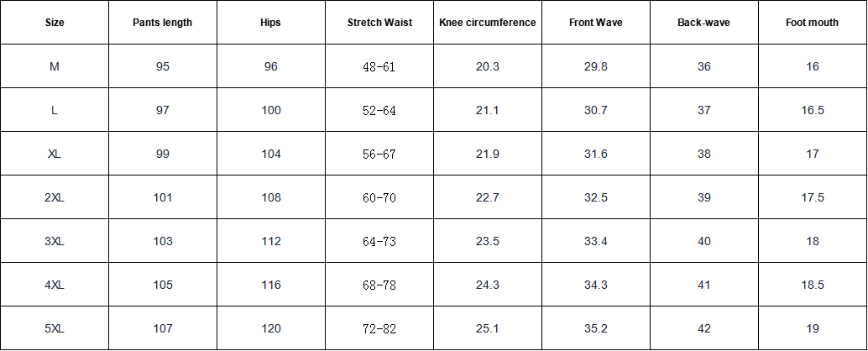Click the 48-61 stretch waist value
The width and height of the screenshot is (868, 351).
click(379, 66)
